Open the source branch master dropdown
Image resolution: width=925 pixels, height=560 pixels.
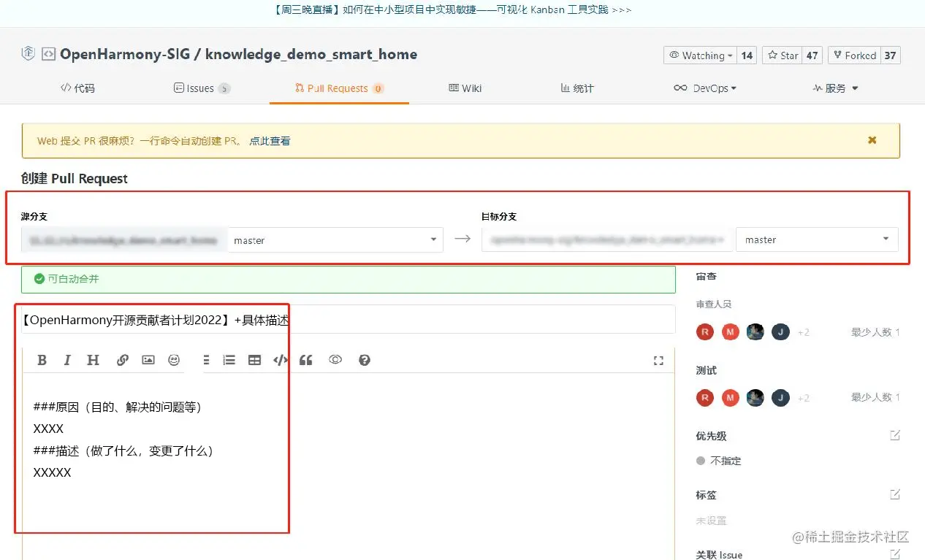tap(335, 239)
